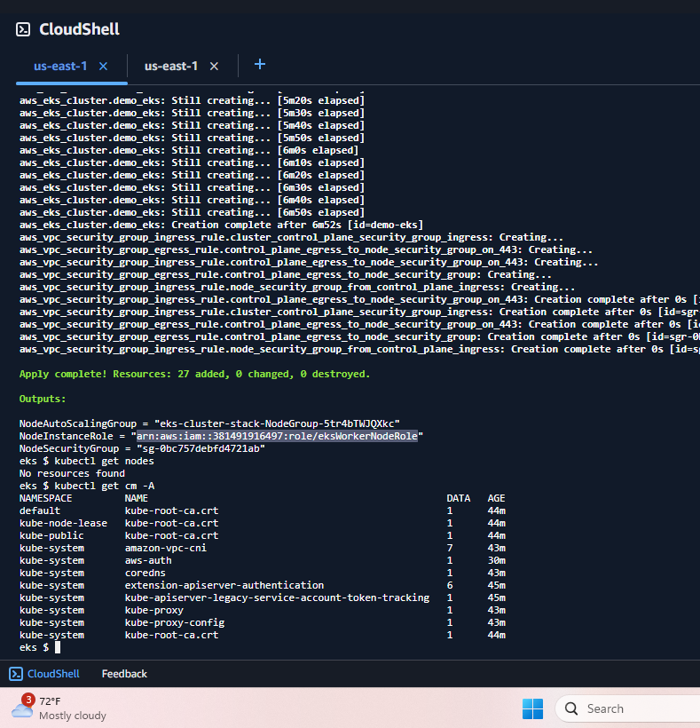Click the terminal prompt cursor line
Screen dimensions: 700x728
40,647
